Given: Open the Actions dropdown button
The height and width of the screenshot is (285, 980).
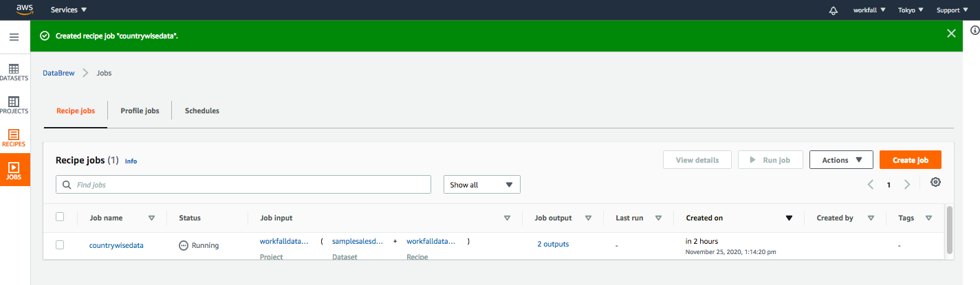Looking at the screenshot, I should click(x=841, y=160).
